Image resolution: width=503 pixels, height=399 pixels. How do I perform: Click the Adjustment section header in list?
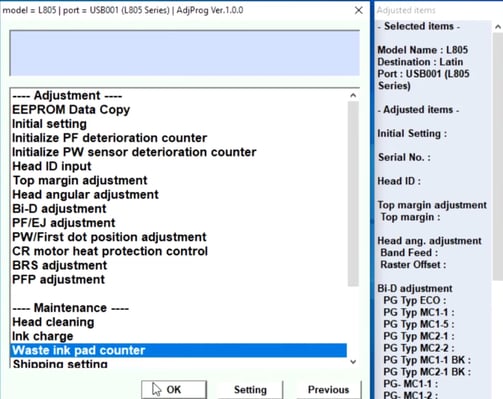click(x=67, y=96)
